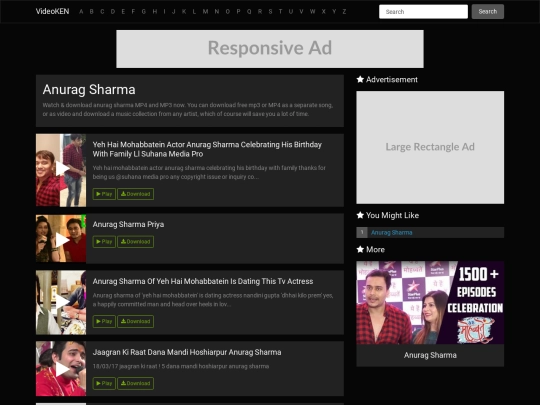
Task: Open the Jaagran Ki Raat Dana Mandi title
Action: (x=187, y=352)
